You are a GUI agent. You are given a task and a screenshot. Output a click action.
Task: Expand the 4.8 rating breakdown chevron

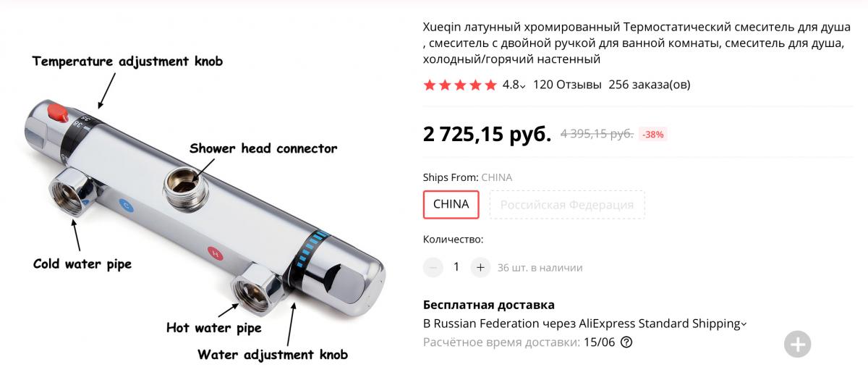click(523, 85)
